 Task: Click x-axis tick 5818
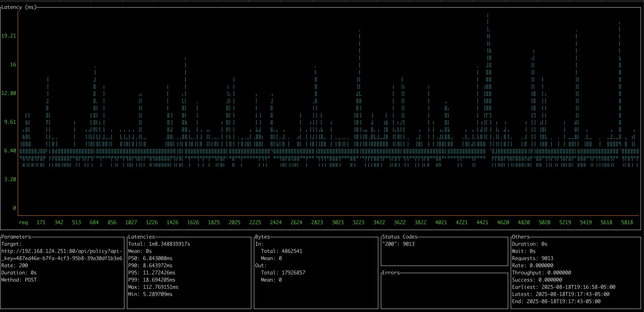627,222
